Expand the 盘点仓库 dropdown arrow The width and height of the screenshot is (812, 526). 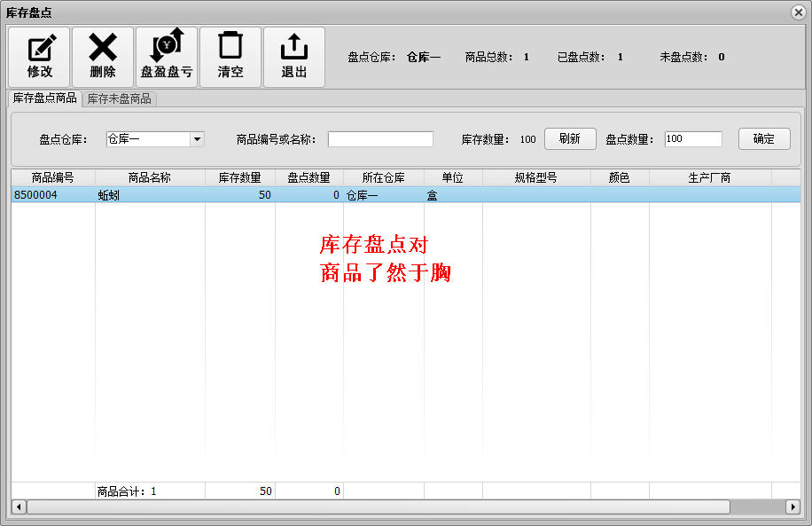[x=197, y=139]
